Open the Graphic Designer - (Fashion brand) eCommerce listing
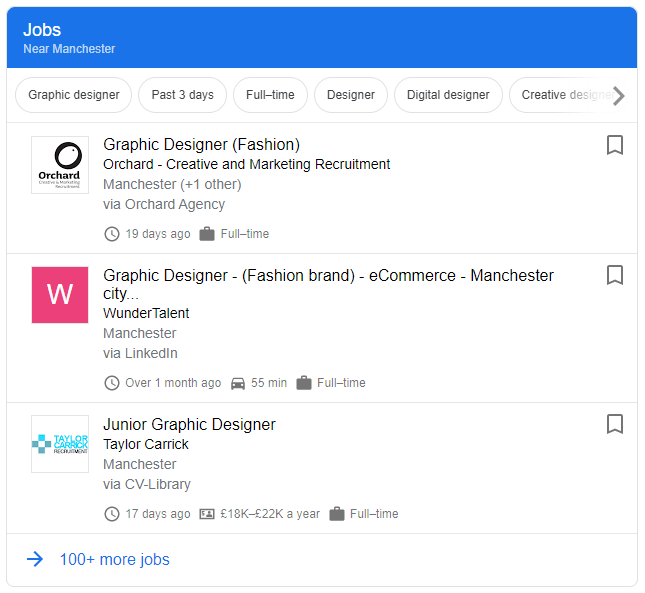This screenshot has height=593, width=645. coord(328,284)
